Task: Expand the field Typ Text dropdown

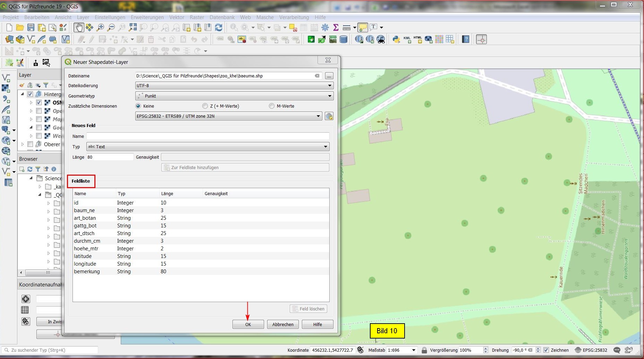Action: [207, 147]
